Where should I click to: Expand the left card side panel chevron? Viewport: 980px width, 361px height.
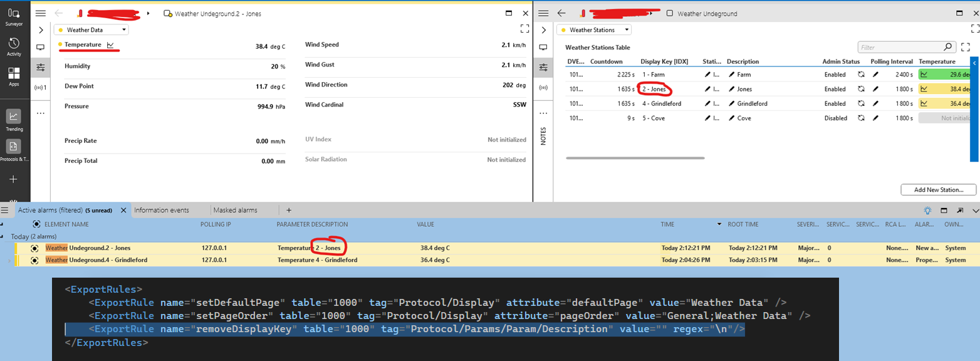[x=41, y=29]
